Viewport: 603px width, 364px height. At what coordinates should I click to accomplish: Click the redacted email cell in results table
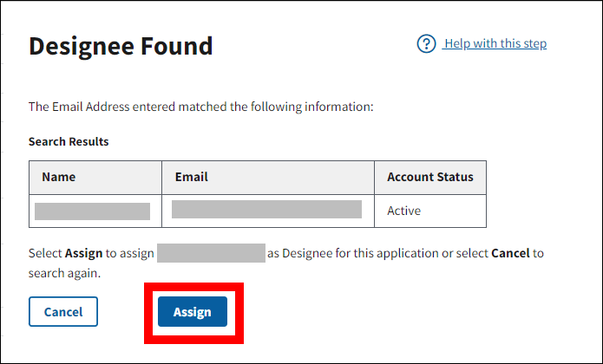click(266, 210)
